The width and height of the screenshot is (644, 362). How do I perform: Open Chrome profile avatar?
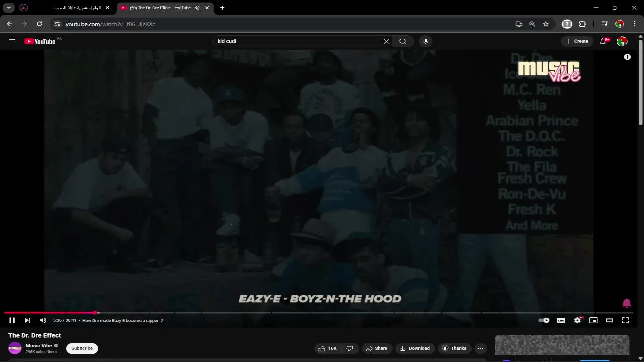click(x=620, y=24)
